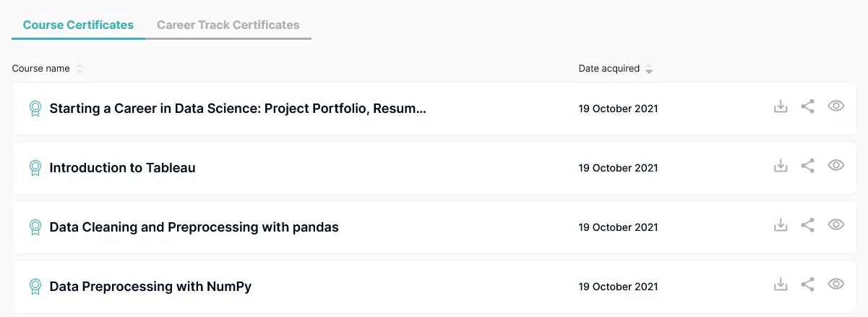The height and width of the screenshot is (317, 868).
Task: View the Starting a Career certificate via eye icon
Action: tap(836, 106)
